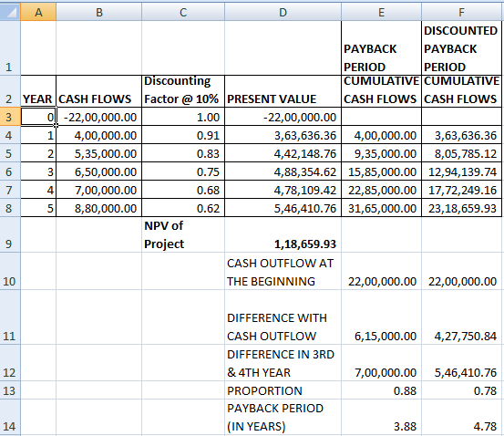The height and width of the screenshot is (436, 504).
Task: Select present value 4,78,109.42
Action: [283, 190]
